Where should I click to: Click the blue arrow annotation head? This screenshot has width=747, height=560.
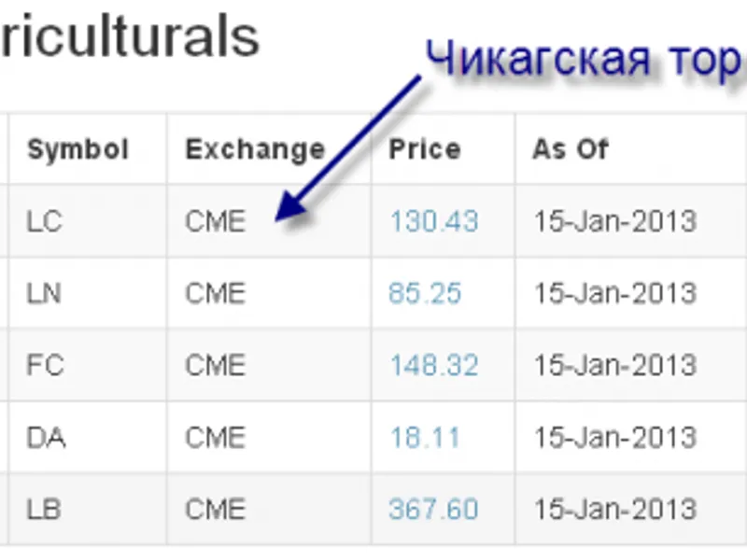290,207
